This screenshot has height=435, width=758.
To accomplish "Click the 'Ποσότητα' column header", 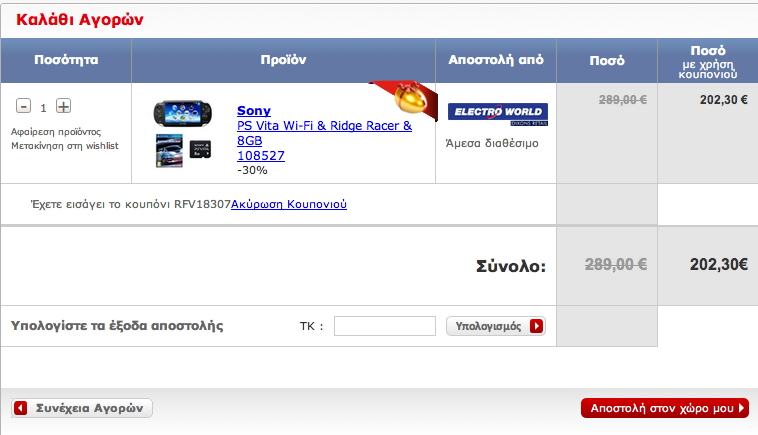I will (x=66, y=60).
